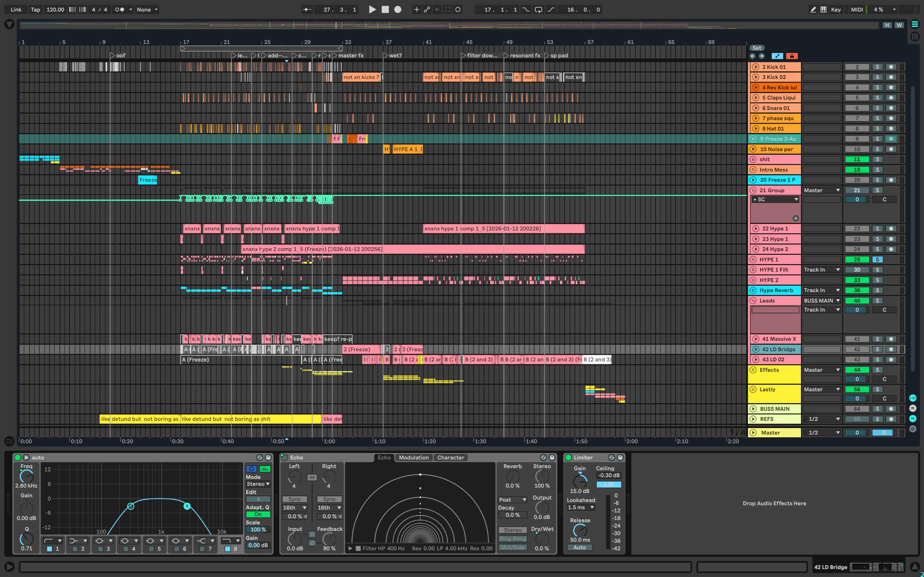Switch to Echo Modulation tab
This screenshot has width=924, height=577.
tap(414, 457)
